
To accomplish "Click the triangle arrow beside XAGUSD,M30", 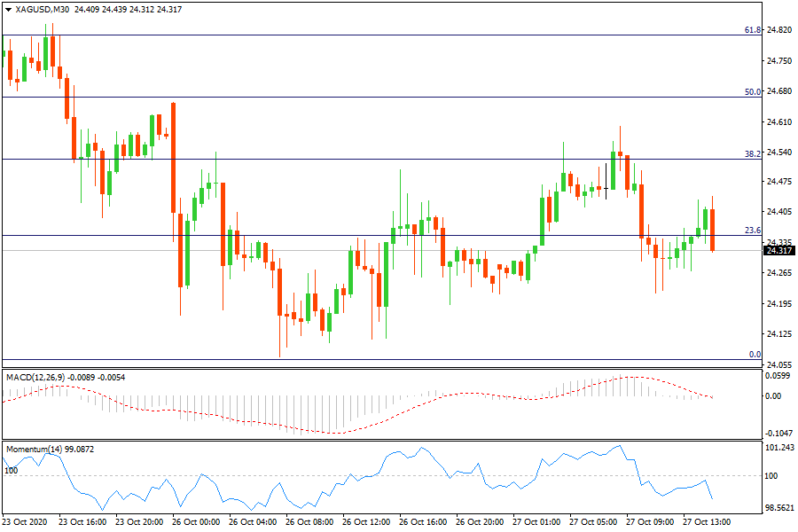I will [x=9, y=10].
